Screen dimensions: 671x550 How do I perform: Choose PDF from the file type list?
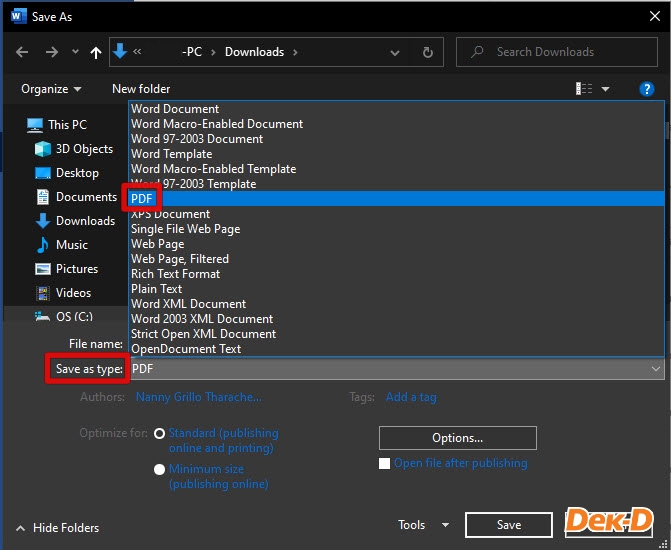(x=142, y=199)
